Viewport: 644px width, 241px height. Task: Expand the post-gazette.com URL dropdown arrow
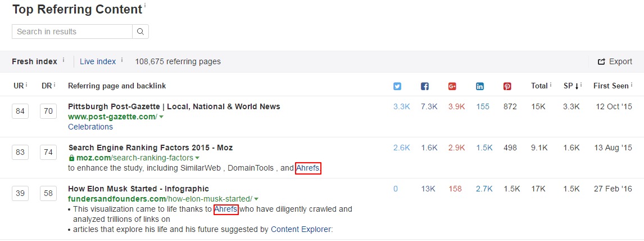[161, 117]
